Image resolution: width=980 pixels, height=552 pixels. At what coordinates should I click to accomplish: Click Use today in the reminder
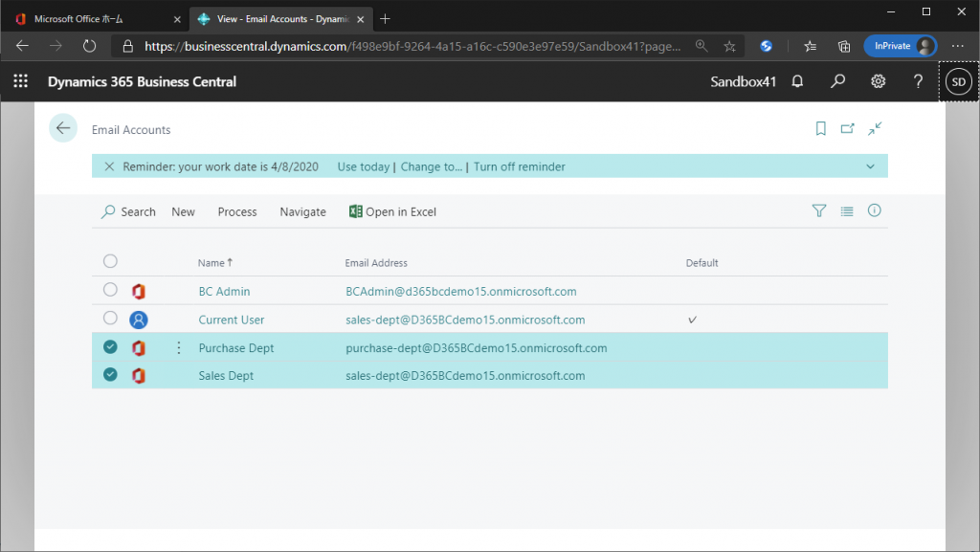(363, 166)
